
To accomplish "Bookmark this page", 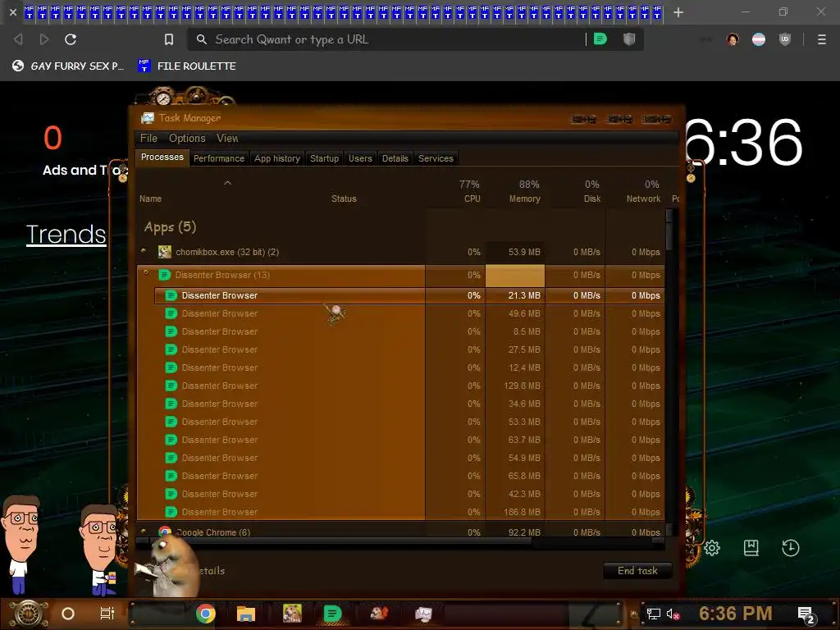I will point(169,39).
